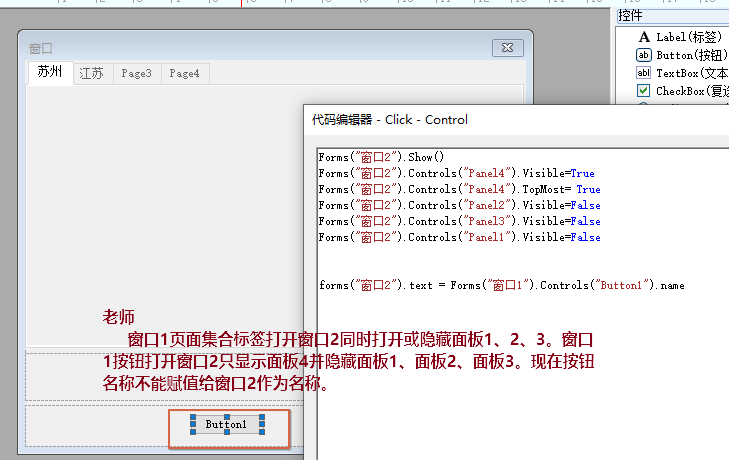The image size is (729, 460).
Task: Switch to the 江苏 tab
Action: coord(92,73)
